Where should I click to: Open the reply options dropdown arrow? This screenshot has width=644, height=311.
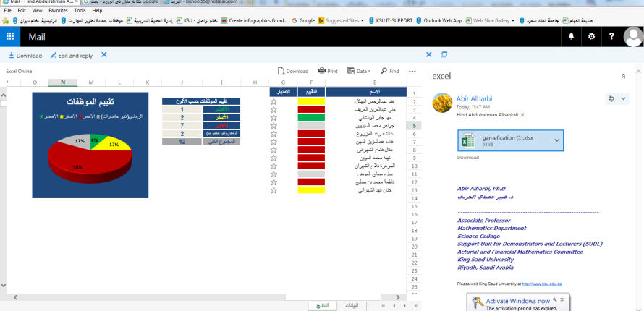click(624, 99)
